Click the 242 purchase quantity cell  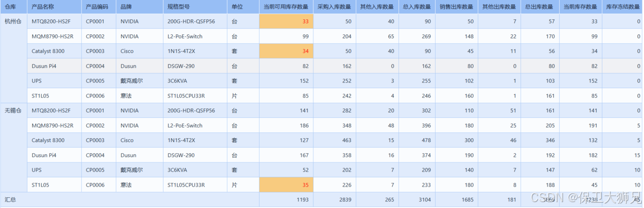334,96
